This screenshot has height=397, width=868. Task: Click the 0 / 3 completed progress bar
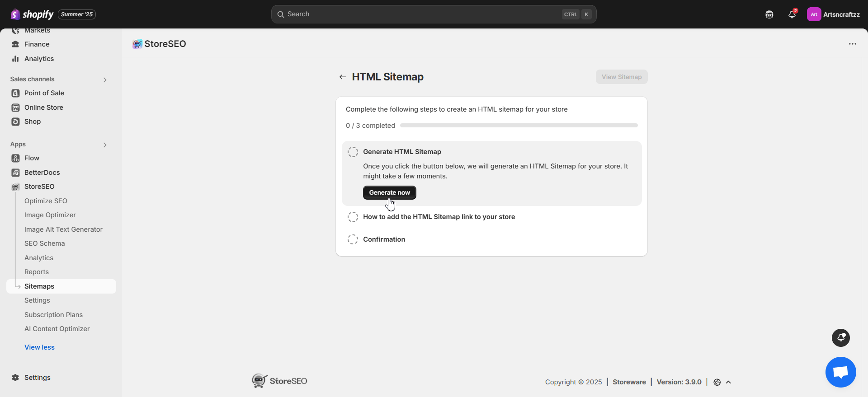pos(519,126)
